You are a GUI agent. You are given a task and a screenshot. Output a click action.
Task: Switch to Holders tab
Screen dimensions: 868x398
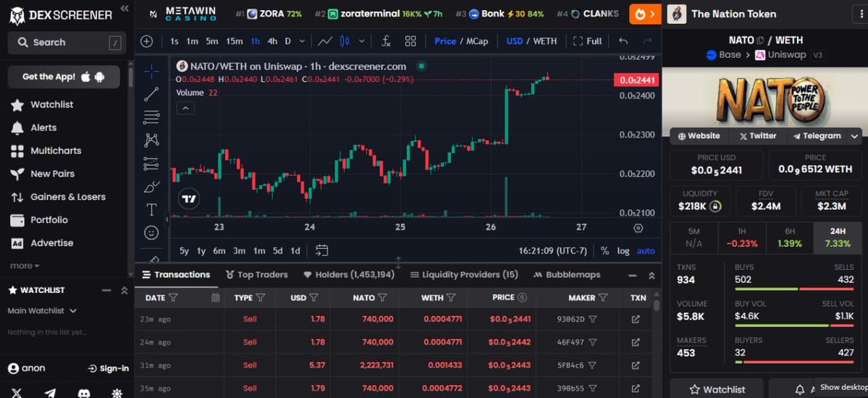click(x=349, y=274)
